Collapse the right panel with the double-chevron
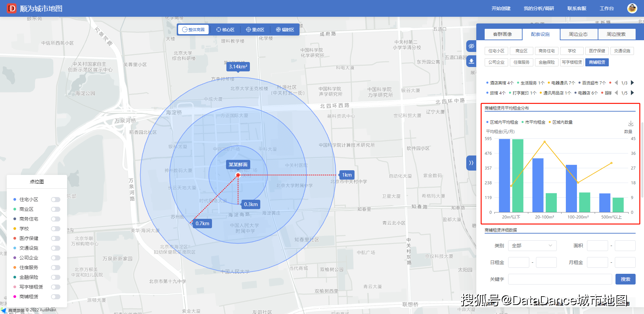 [x=471, y=163]
